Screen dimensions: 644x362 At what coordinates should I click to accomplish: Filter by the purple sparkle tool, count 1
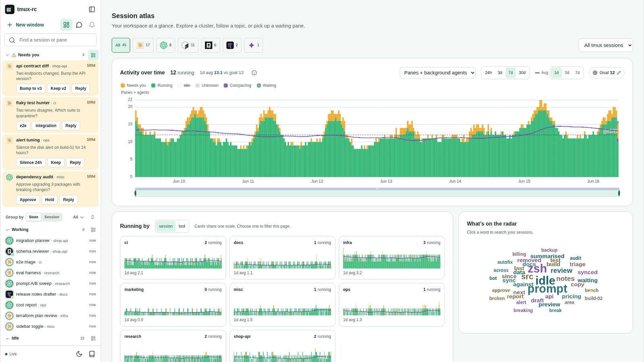point(254,45)
